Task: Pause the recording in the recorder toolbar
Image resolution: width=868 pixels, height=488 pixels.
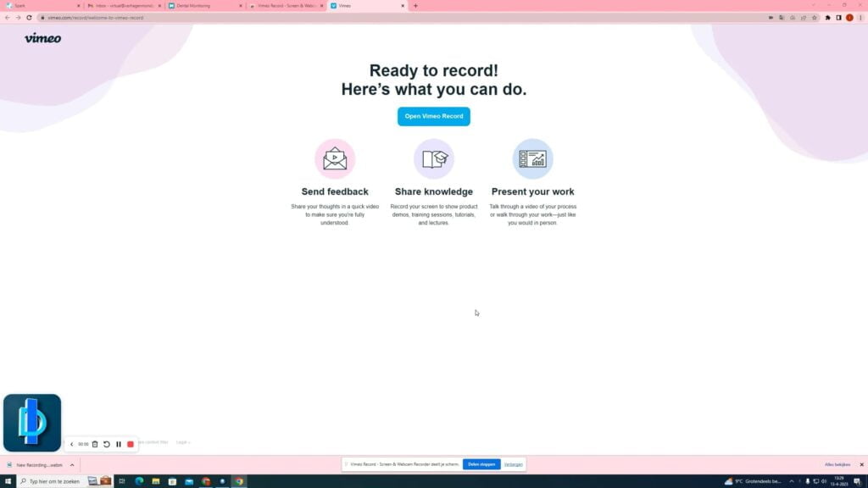Action: point(119,444)
